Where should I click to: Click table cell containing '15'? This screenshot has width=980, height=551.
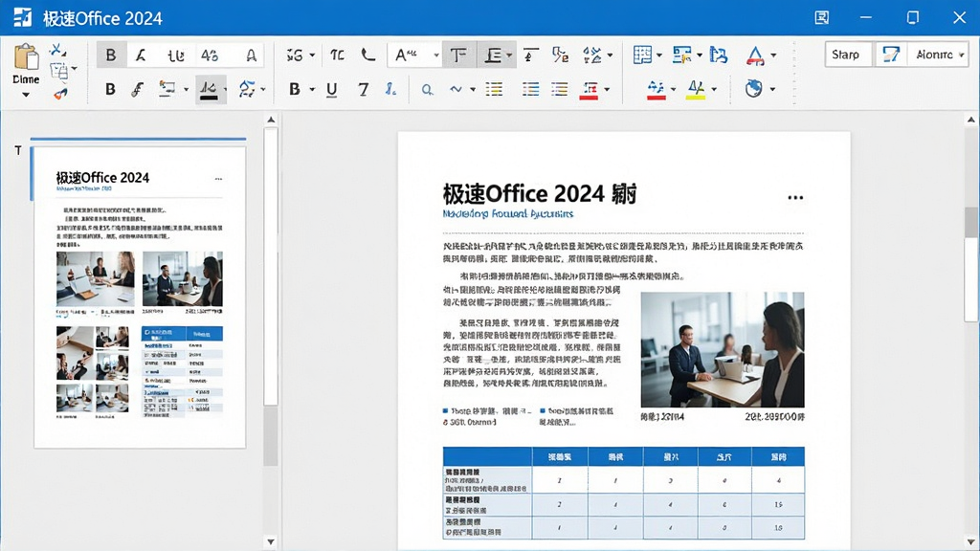(777, 504)
